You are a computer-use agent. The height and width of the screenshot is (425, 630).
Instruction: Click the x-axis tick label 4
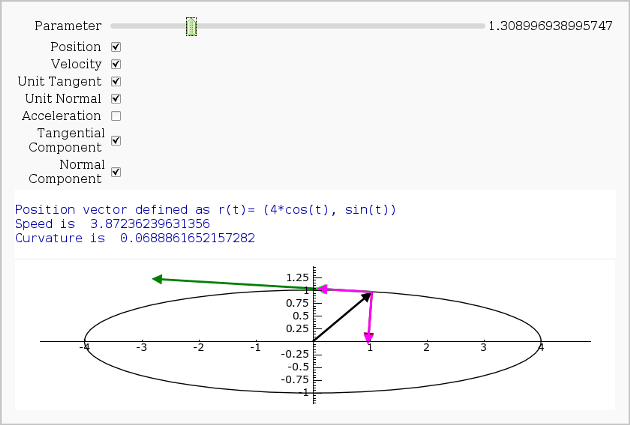click(540, 348)
